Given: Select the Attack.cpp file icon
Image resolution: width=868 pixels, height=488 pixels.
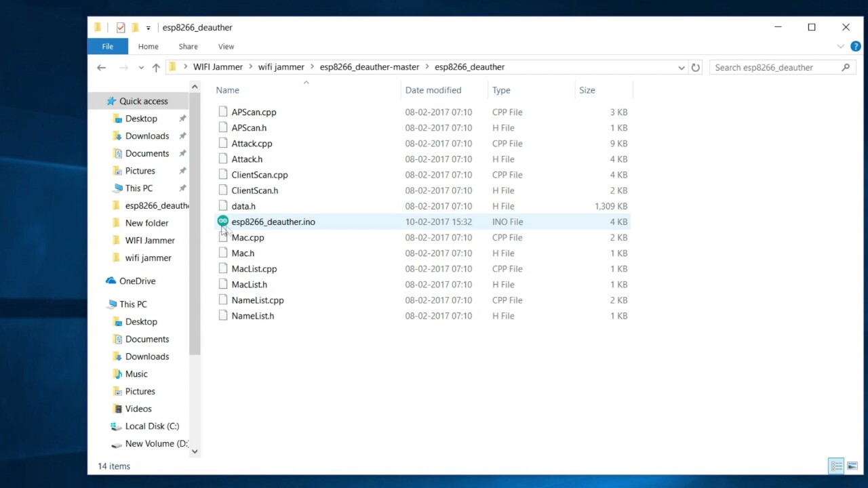Looking at the screenshot, I should 223,143.
